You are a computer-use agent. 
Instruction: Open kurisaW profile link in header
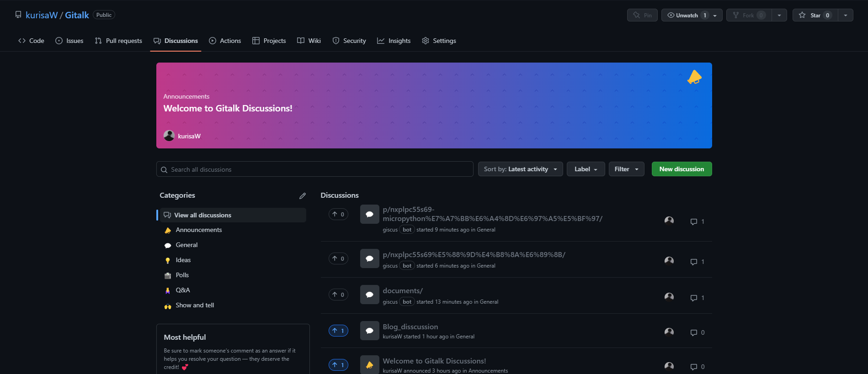[x=42, y=15]
